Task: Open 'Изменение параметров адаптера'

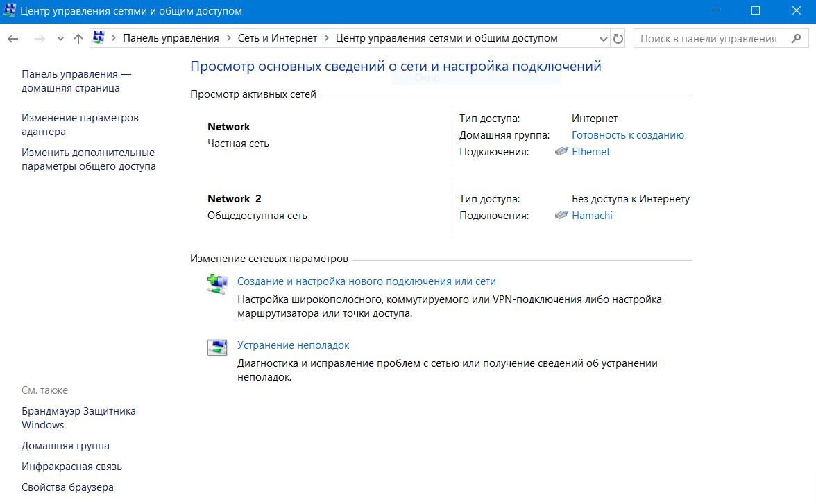Action: pyautogui.click(x=80, y=125)
